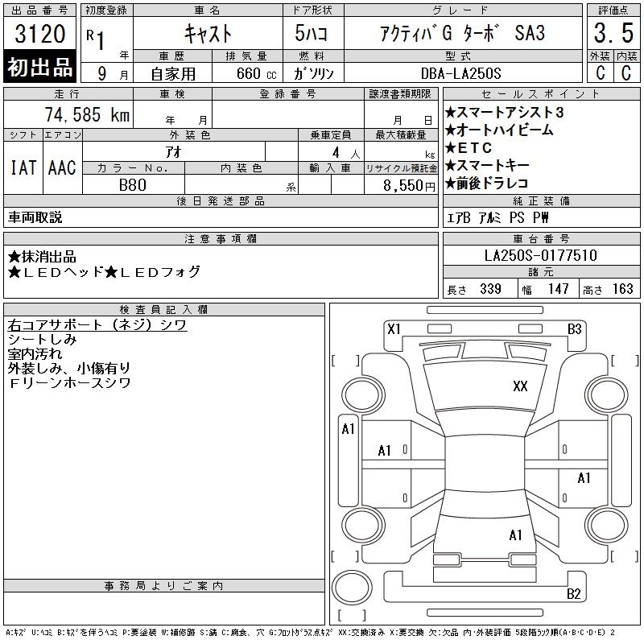The height and width of the screenshot is (644, 644).
Task: Select the air conditioner value AAC
Action: pos(62,167)
